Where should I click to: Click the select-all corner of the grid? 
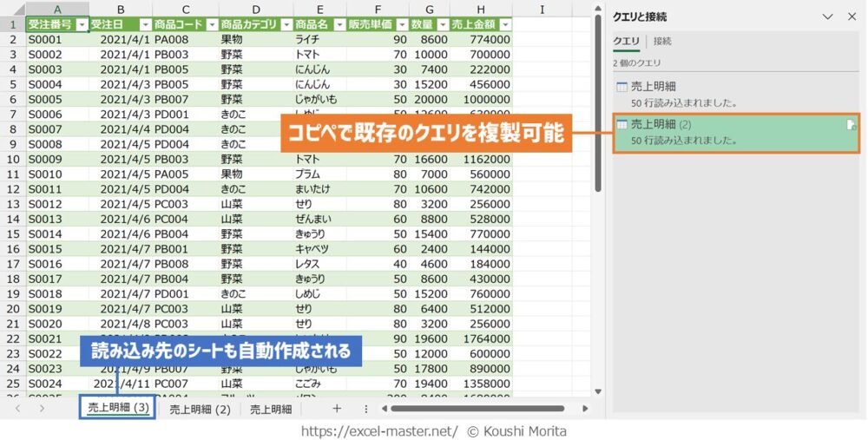pos(12,10)
